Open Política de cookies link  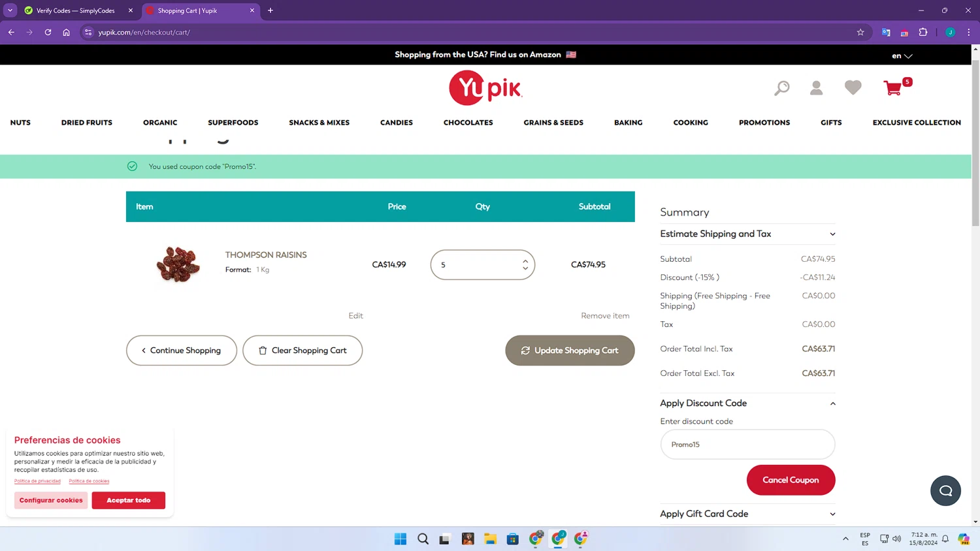89,481
